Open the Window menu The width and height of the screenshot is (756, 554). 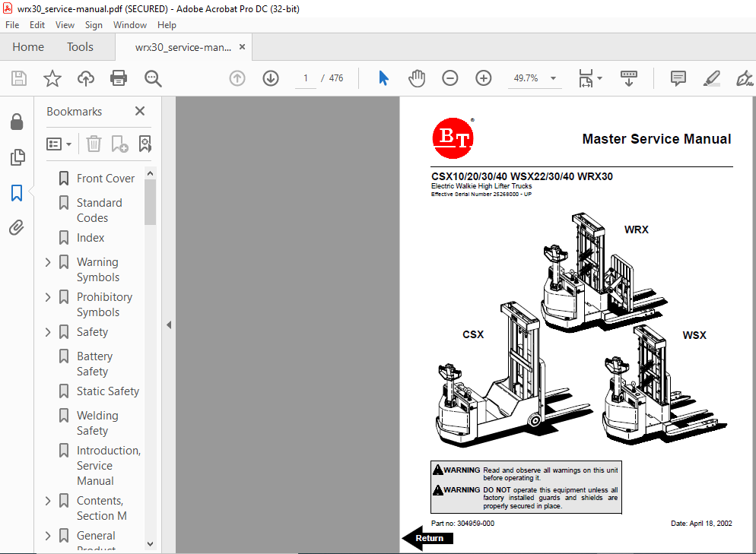pos(130,25)
